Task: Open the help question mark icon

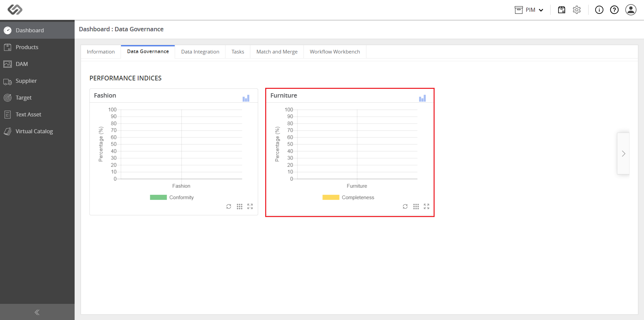Action: [614, 10]
